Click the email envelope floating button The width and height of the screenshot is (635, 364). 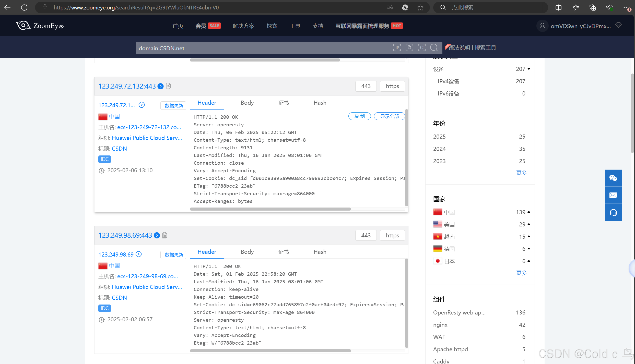613,195
